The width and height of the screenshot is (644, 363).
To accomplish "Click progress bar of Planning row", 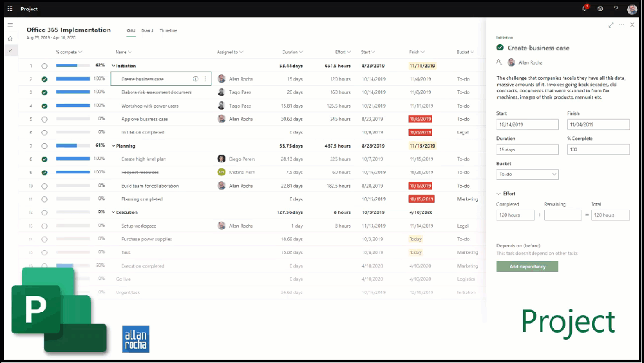I will point(73,146).
